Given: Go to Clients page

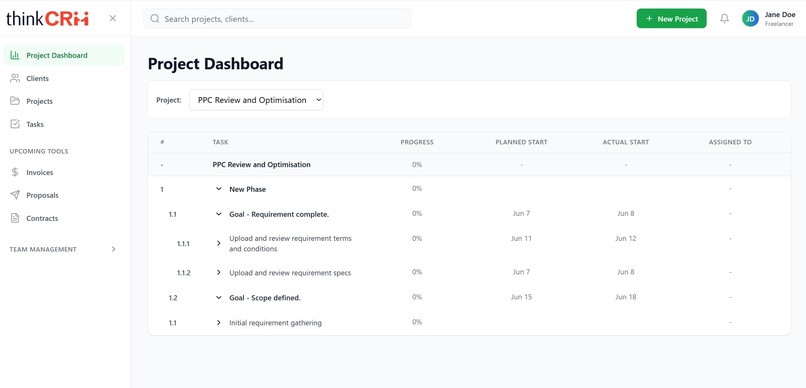Looking at the screenshot, I should [x=64, y=78].
